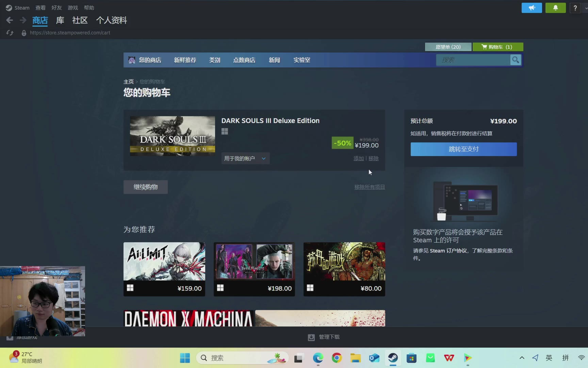Open the AI LIMIT recommended game card
Screen dimensions: 588x368
(164, 269)
